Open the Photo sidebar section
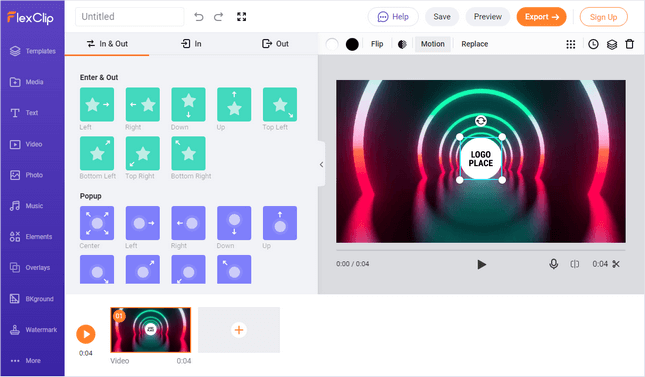This screenshot has width=645, height=377. (26, 175)
